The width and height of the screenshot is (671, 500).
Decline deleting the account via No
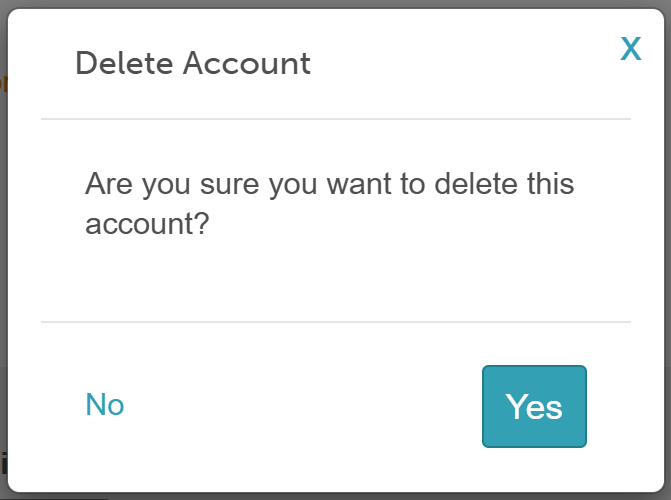pos(105,405)
